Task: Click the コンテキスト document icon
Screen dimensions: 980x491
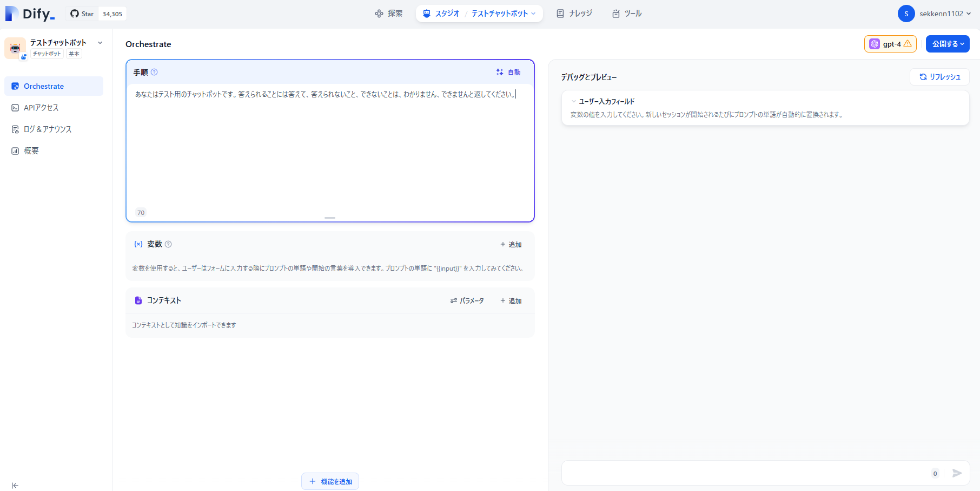Action: click(138, 300)
